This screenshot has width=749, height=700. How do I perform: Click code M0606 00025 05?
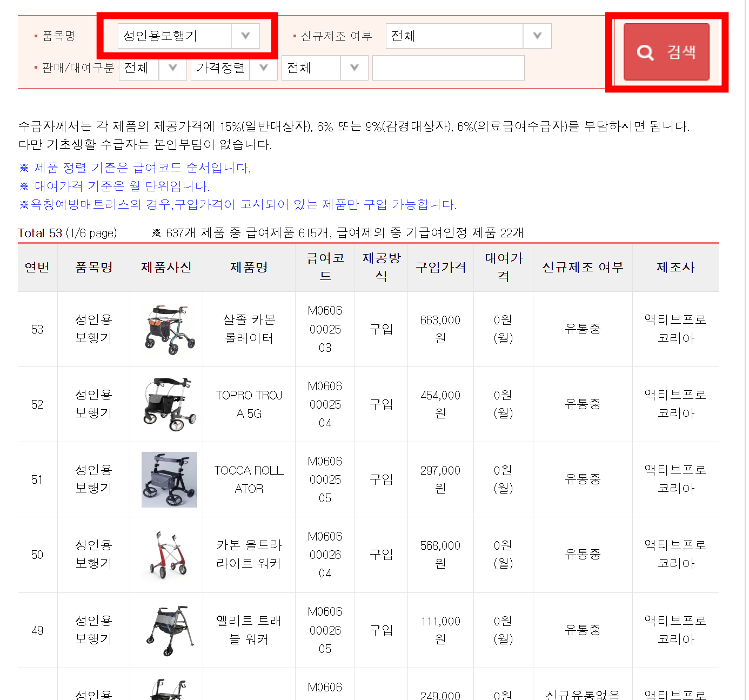[325, 479]
